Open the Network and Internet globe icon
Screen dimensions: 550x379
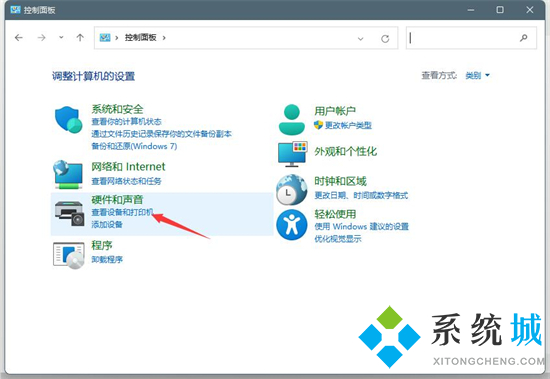68,174
